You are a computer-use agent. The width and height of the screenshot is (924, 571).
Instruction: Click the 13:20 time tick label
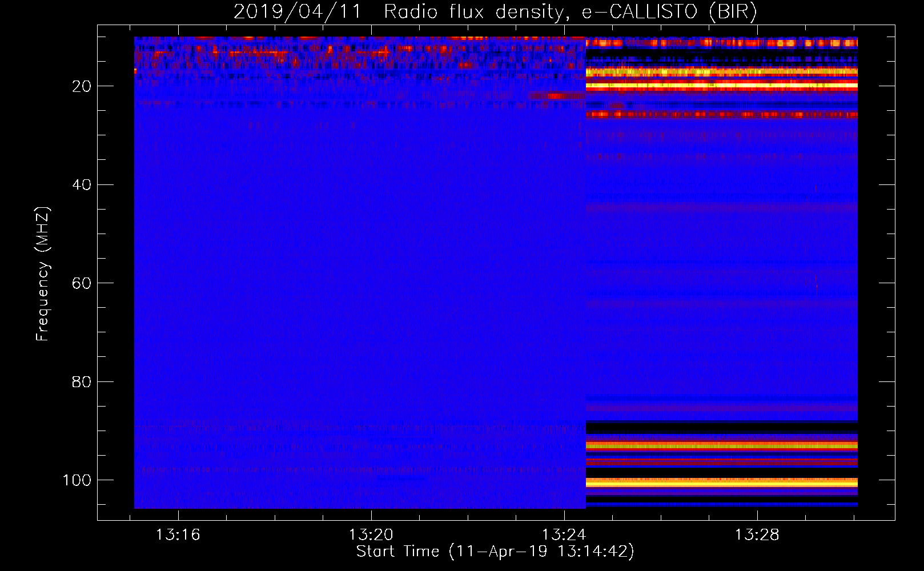tap(371, 535)
